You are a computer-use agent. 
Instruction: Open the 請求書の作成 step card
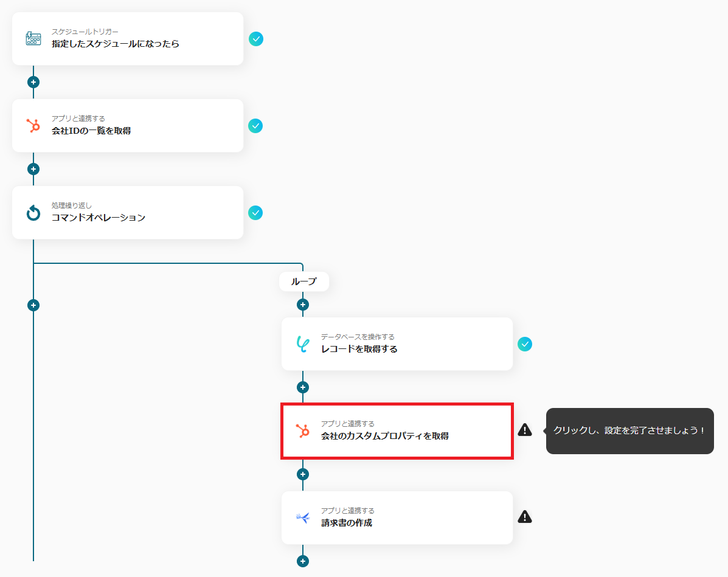tap(397, 517)
